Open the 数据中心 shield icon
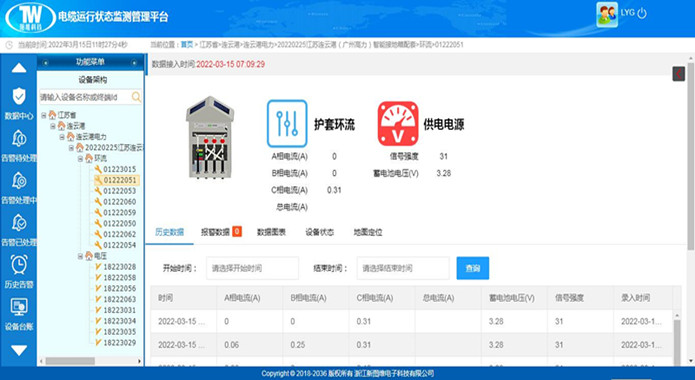Screen dimensions: 695x380 19,96
